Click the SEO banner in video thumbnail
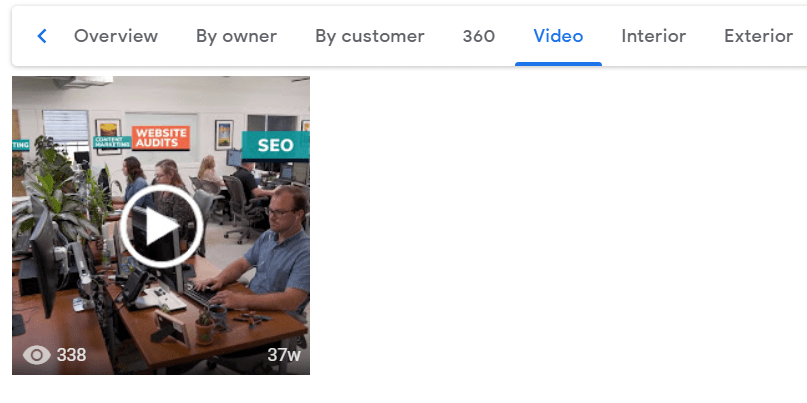The height and width of the screenshot is (403, 807). coord(275,145)
